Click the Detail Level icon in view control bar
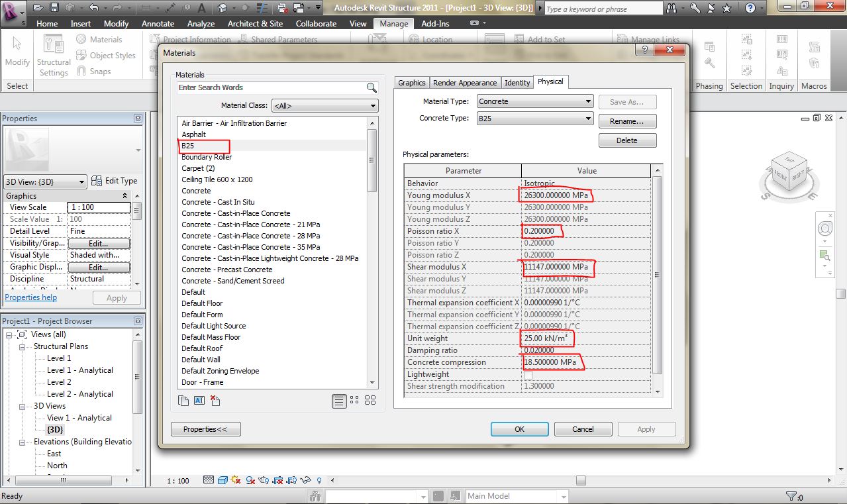 209,480
